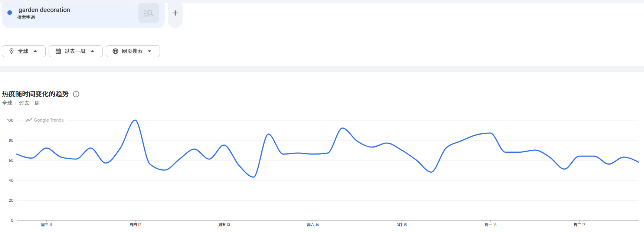This screenshot has height=232, width=644.
Task: Click the globe icon beside 网页搜索
Action: point(115,51)
